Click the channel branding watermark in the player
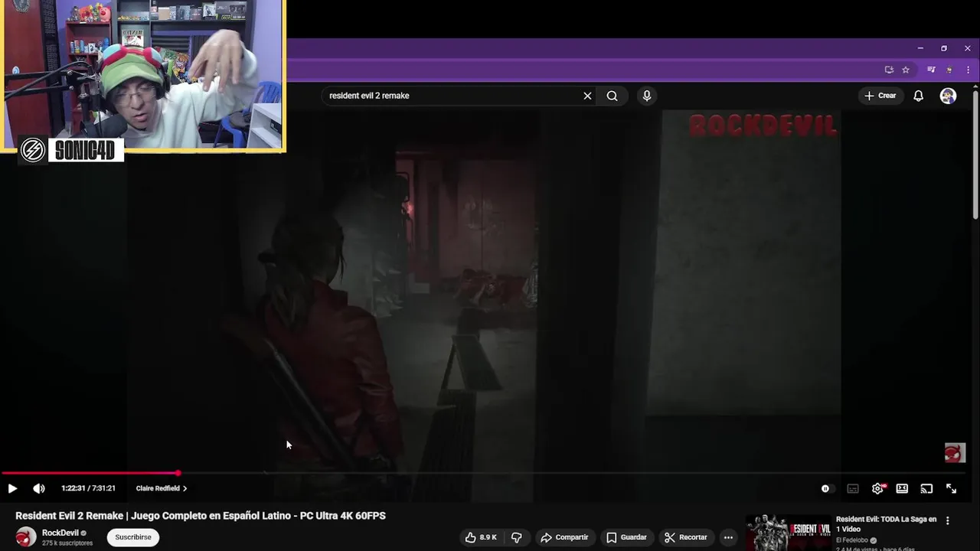 pyautogui.click(x=955, y=452)
